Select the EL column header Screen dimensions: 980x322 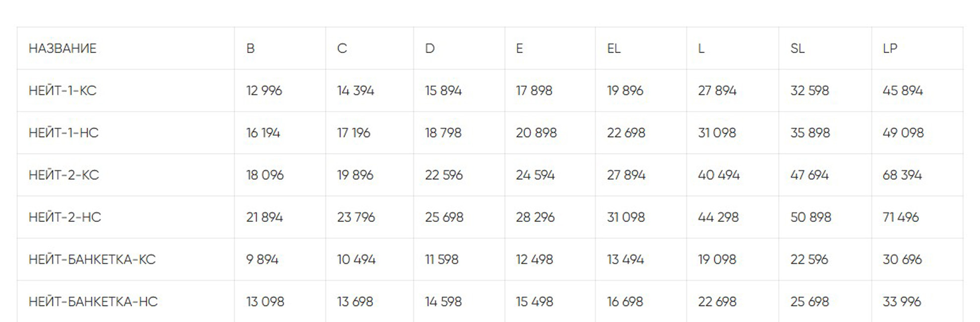(613, 49)
